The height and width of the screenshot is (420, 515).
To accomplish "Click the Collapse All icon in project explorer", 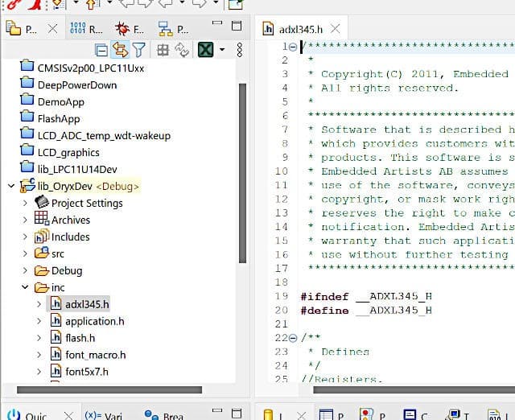I will [x=101, y=50].
